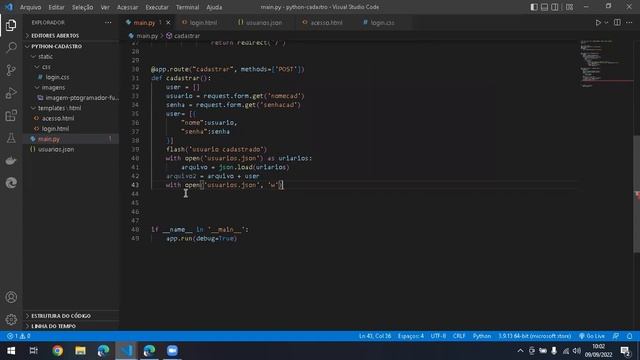Open the Ajuda menu
Image resolution: width=640 pixels, height=360 pixels.
(214, 7)
